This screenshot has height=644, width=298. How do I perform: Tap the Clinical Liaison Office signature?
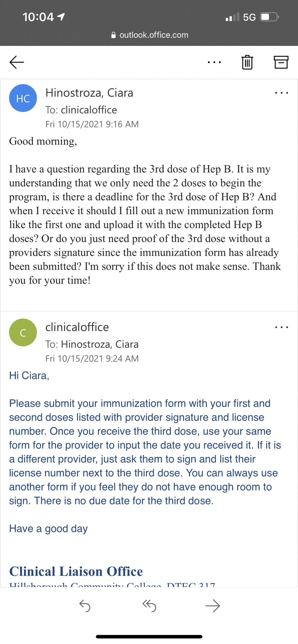click(x=76, y=572)
